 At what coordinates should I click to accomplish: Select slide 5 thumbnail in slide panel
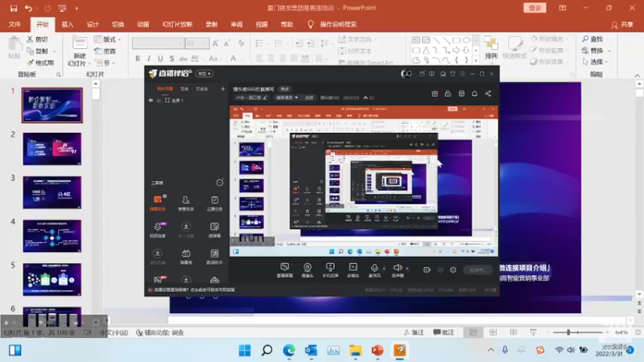tap(52, 279)
